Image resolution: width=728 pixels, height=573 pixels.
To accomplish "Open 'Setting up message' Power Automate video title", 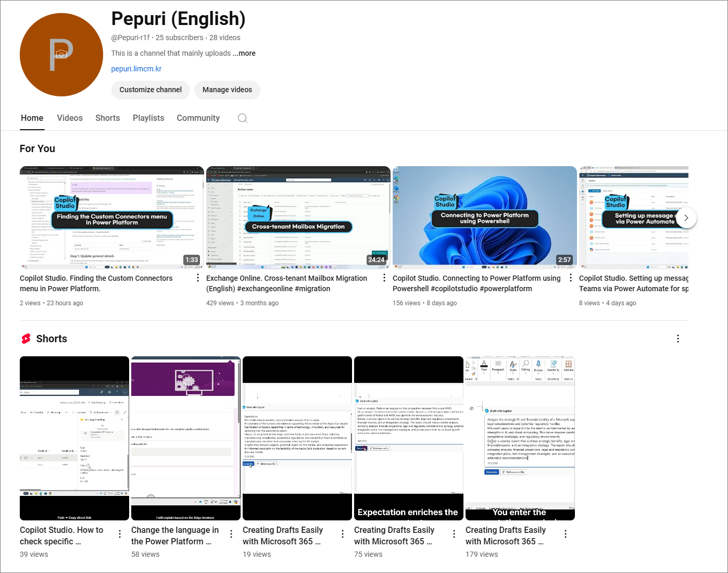I will [634, 283].
